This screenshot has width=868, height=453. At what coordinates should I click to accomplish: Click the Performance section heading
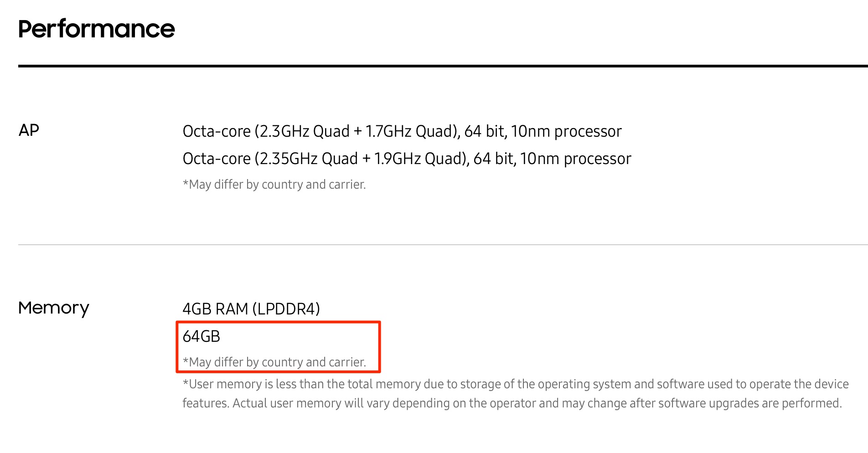coord(96,29)
